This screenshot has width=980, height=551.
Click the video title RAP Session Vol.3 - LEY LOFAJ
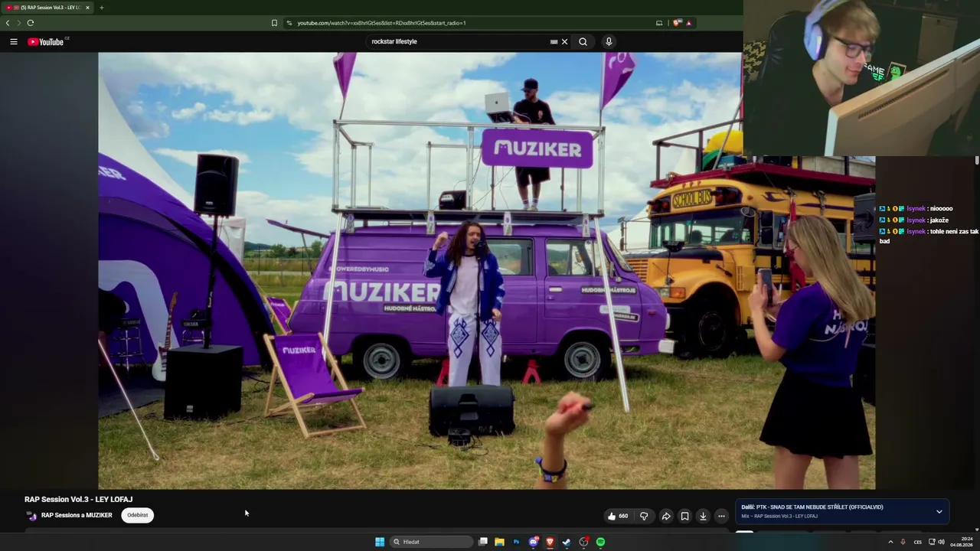[x=78, y=499]
